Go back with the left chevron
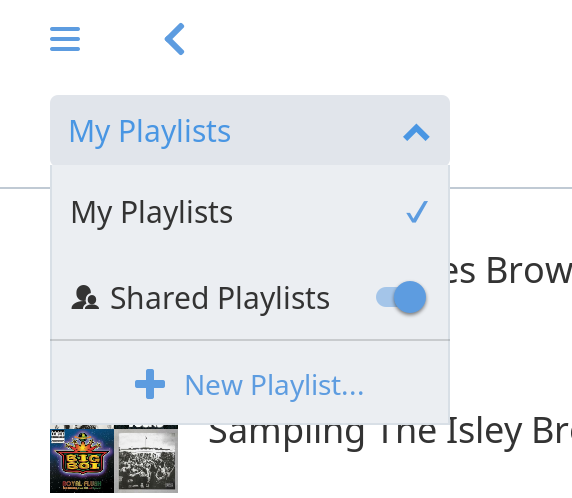 [175, 39]
